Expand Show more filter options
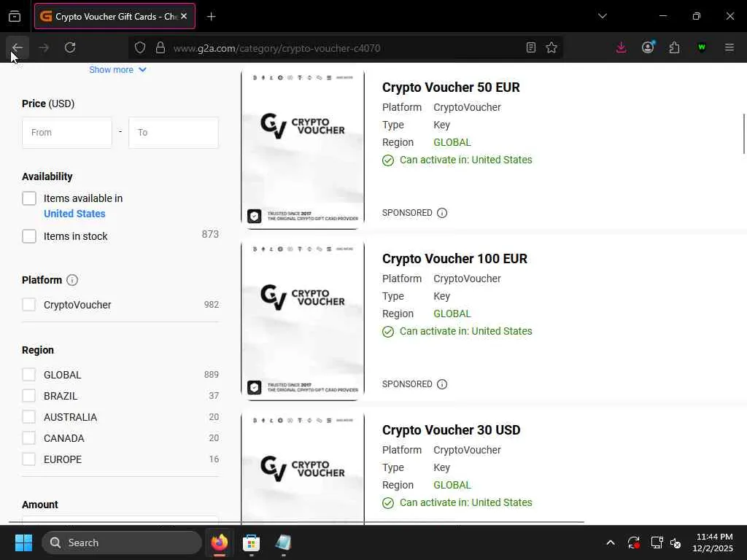This screenshot has height=560, width=747. pos(117,70)
